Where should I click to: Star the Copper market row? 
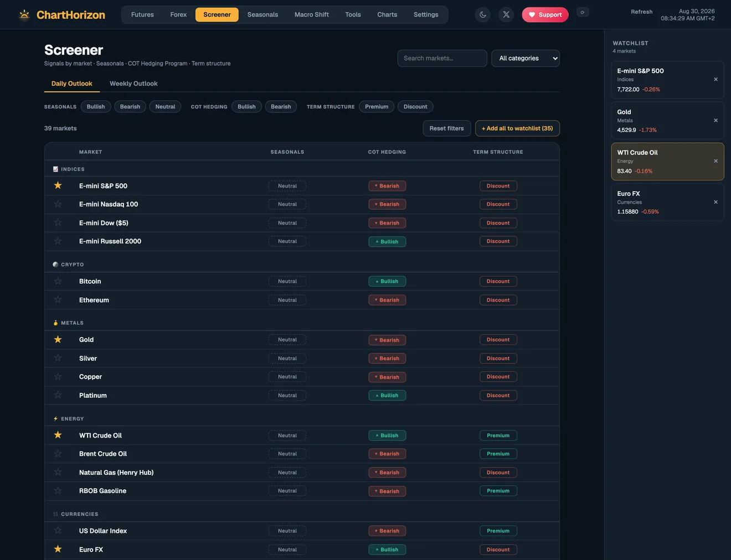click(x=58, y=377)
